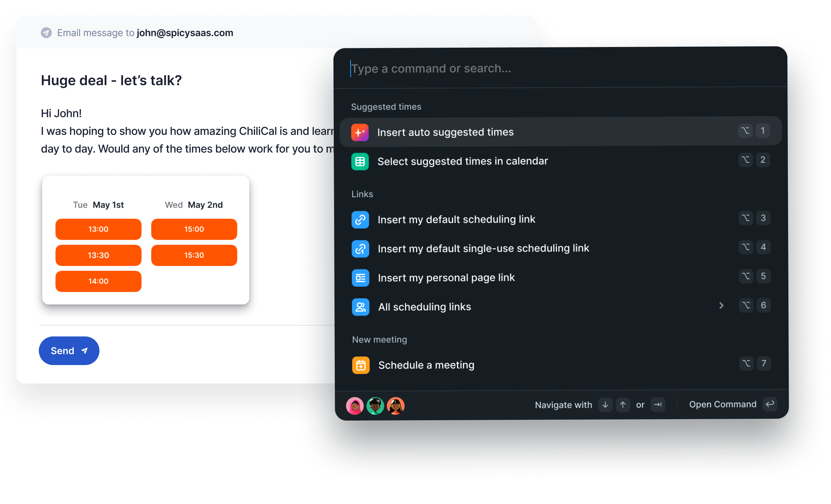The width and height of the screenshot is (831, 504).
Task: Click the pink avatar in command footer
Action: pyautogui.click(x=355, y=406)
